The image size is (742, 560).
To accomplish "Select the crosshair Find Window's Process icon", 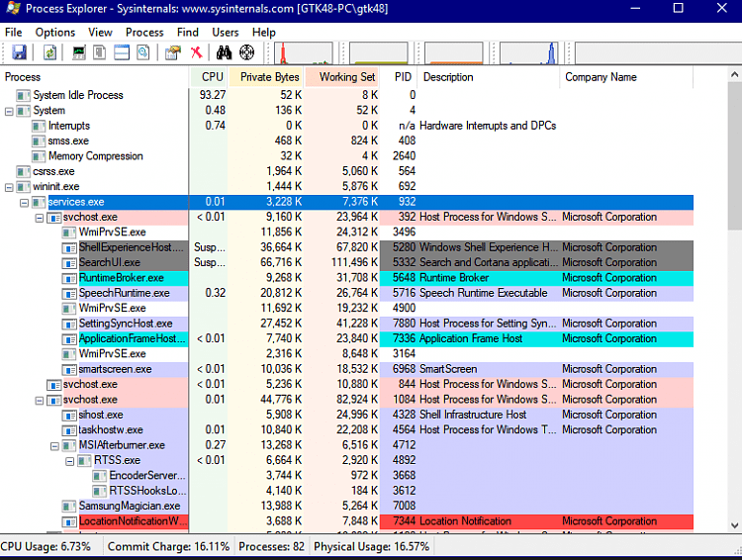I will 247,52.
